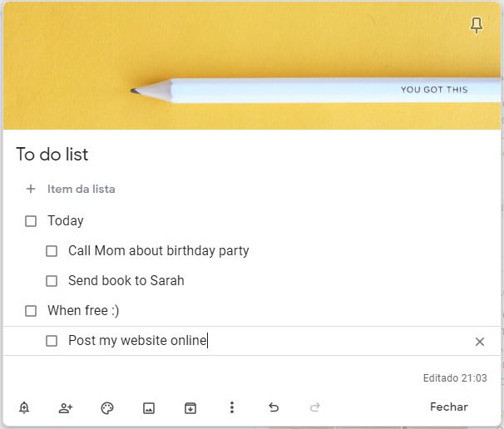Mark 'Send book to Sarah' as done
This screenshot has width=504, height=429.
click(x=52, y=281)
